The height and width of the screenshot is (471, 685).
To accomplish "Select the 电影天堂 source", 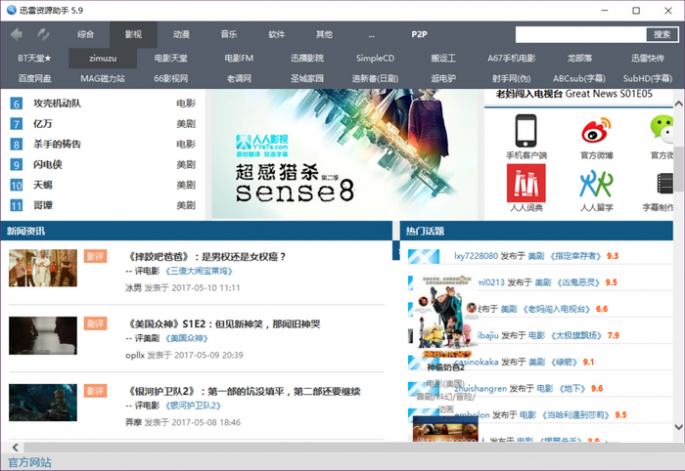I will click(170, 58).
